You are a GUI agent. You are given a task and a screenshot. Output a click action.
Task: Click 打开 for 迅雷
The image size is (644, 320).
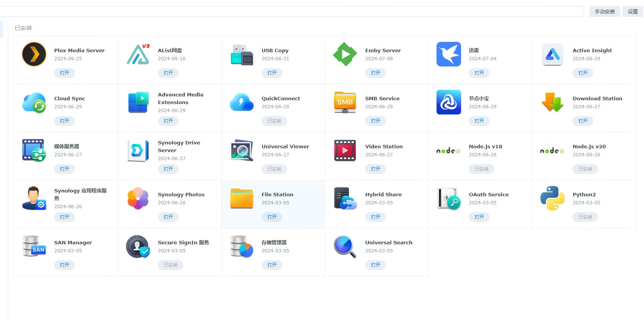479,73
